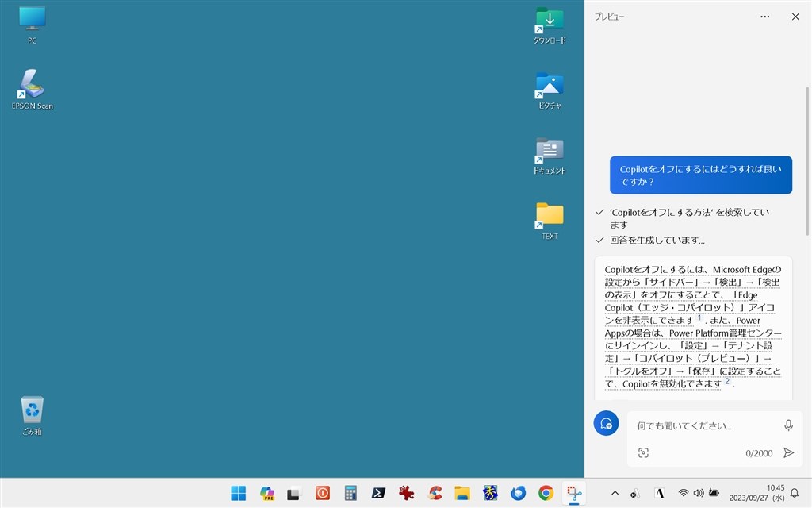Viewport: 812px width, 508px height.
Task: Click the user message bubble about Copilotをオフ
Action: coord(701,175)
